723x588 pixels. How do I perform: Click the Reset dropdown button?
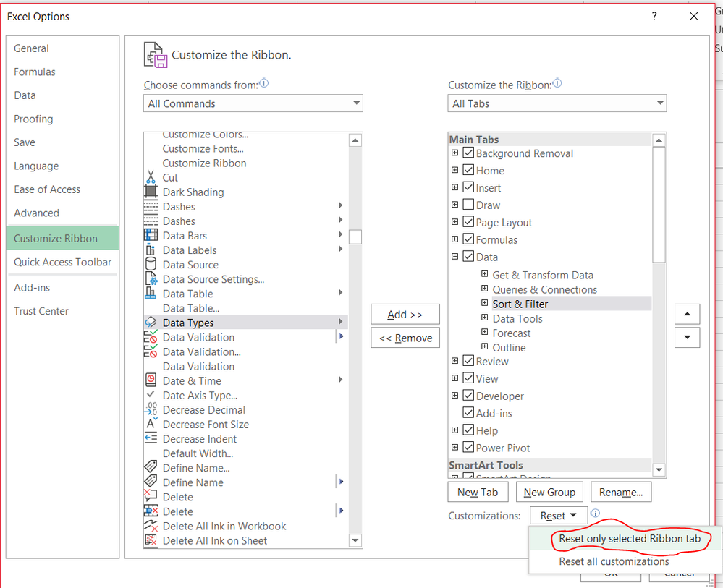coord(559,515)
